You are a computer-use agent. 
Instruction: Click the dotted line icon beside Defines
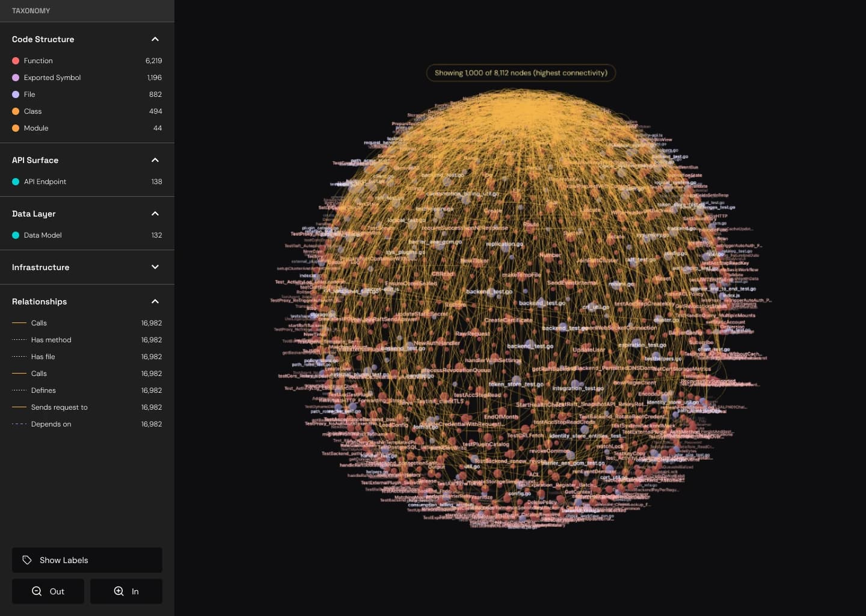(19, 390)
